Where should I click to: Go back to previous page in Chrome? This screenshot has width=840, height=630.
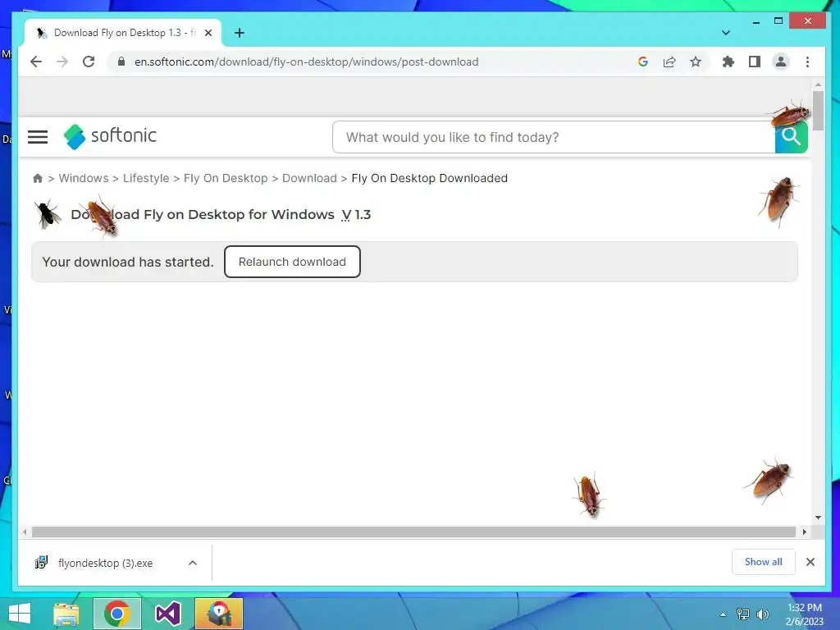(x=36, y=62)
